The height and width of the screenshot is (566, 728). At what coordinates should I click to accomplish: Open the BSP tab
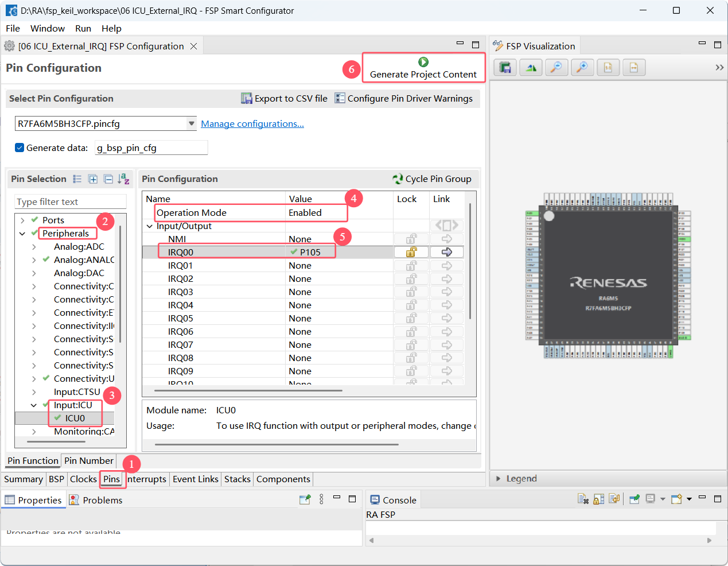[x=56, y=479]
